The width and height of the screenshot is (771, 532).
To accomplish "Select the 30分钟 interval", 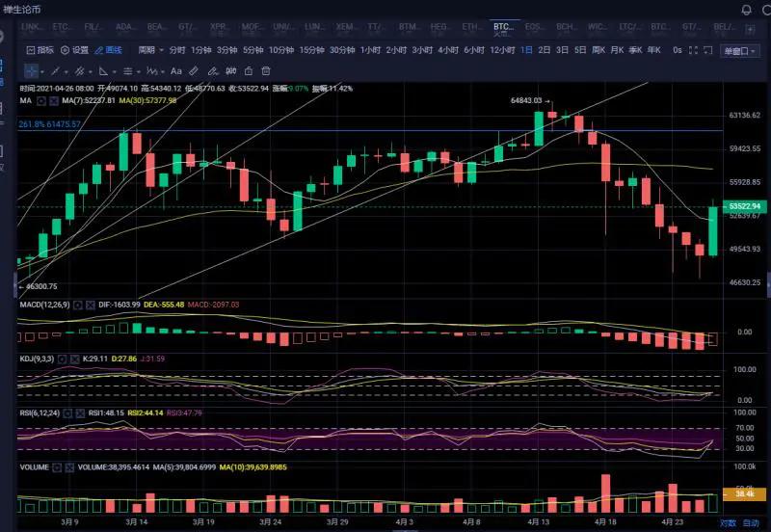I will click(x=342, y=50).
